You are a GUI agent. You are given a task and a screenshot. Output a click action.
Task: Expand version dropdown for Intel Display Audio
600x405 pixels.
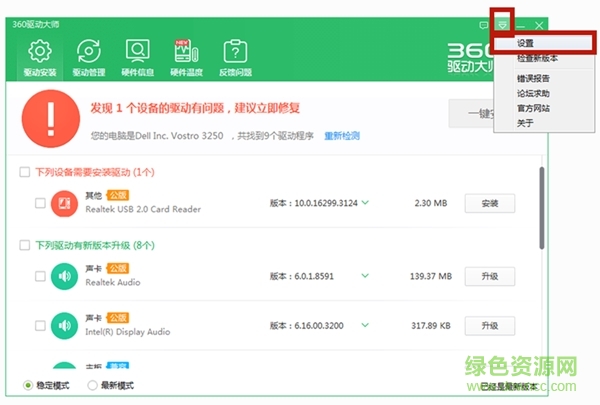point(365,326)
